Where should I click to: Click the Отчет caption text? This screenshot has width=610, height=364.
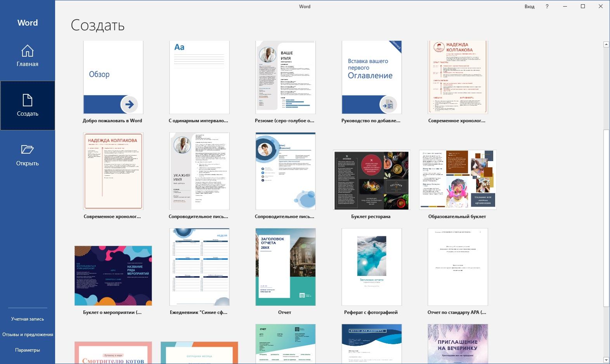[285, 312]
